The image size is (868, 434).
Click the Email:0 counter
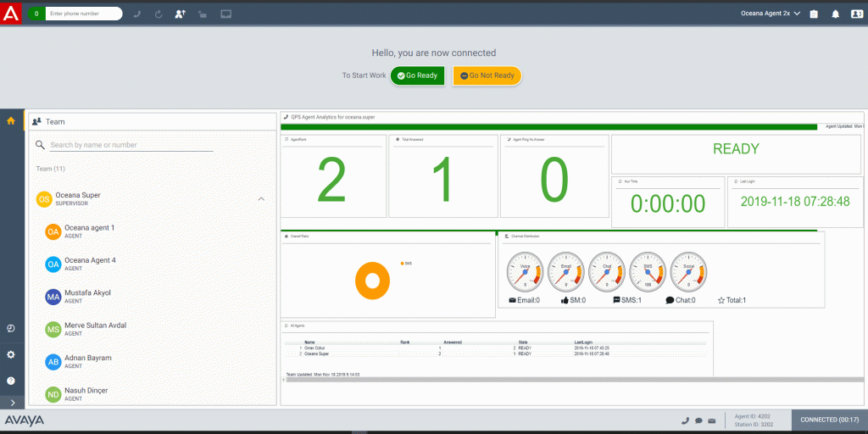tap(524, 301)
